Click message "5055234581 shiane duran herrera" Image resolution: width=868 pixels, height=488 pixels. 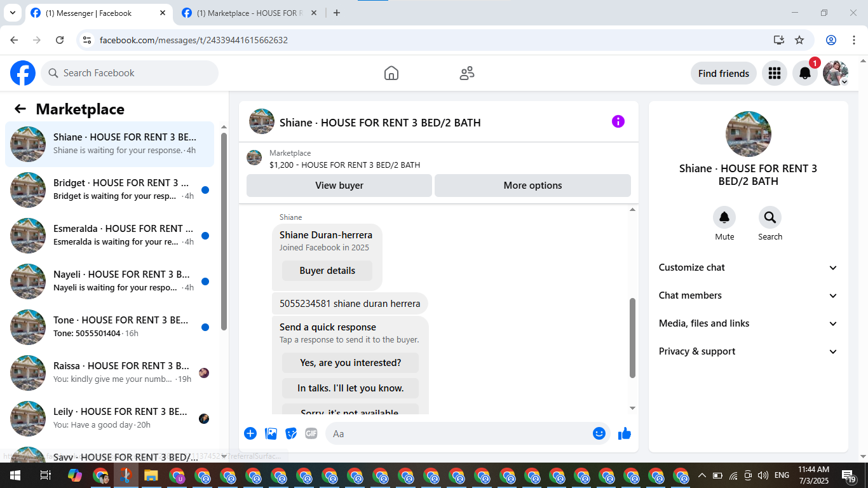(349, 304)
